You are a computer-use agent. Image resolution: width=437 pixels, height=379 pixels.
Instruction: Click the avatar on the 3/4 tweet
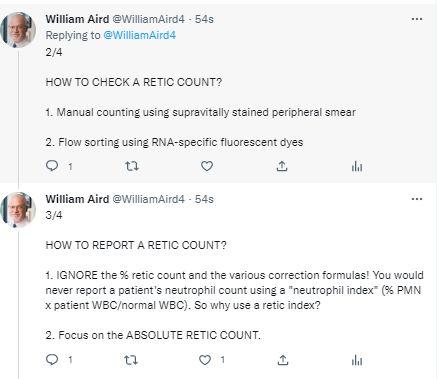tap(18, 210)
